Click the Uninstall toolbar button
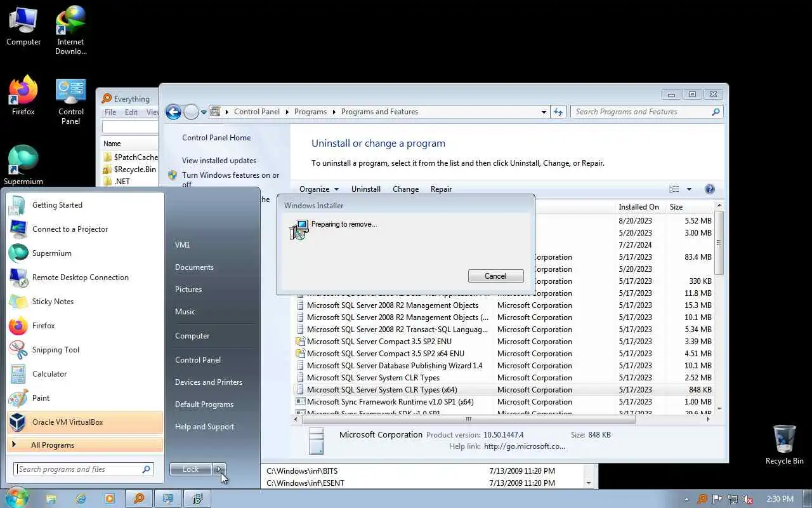This screenshot has height=508, width=812. pos(366,189)
